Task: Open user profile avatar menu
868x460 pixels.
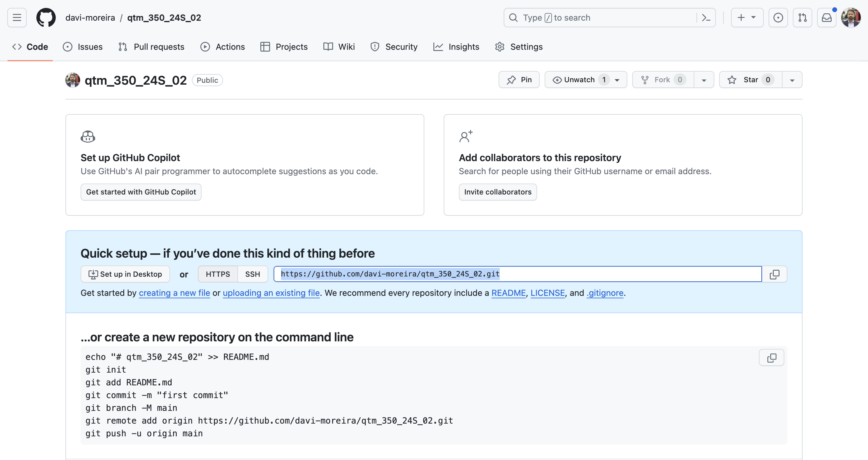Action: pos(850,18)
